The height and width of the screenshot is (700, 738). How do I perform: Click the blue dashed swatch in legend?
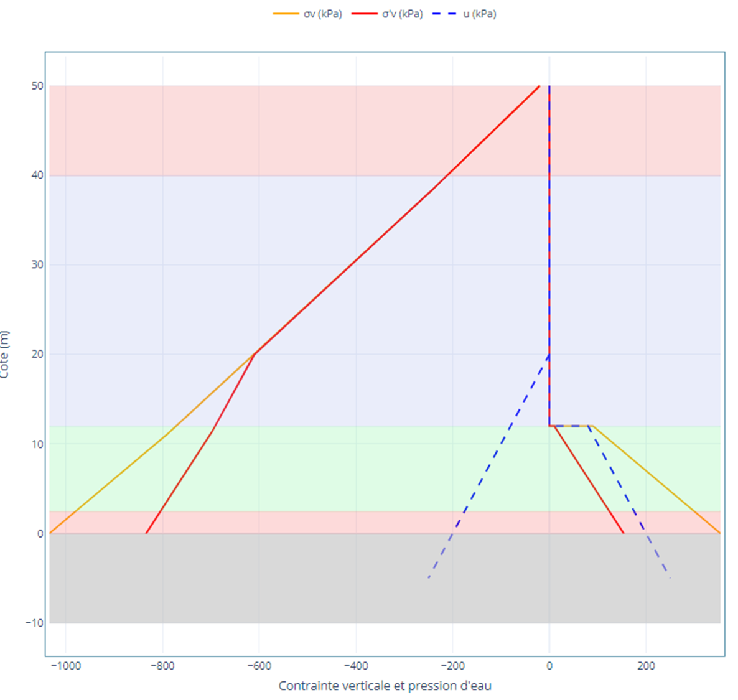[444, 14]
